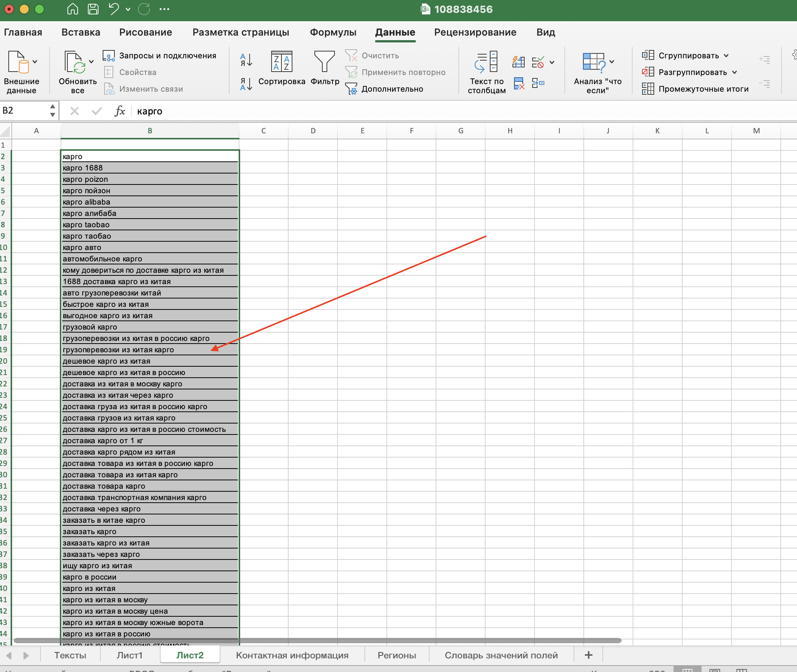Screen dimensions: 797x672
Task: Open the Анализ "что если" menu
Action: [598, 72]
